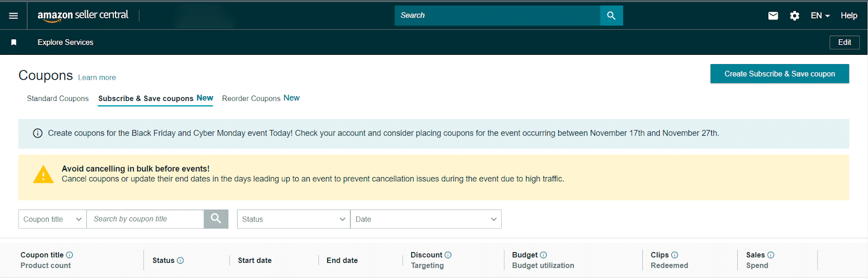Click the info icon next to Discount
The height and width of the screenshot is (279, 868).
click(448, 255)
